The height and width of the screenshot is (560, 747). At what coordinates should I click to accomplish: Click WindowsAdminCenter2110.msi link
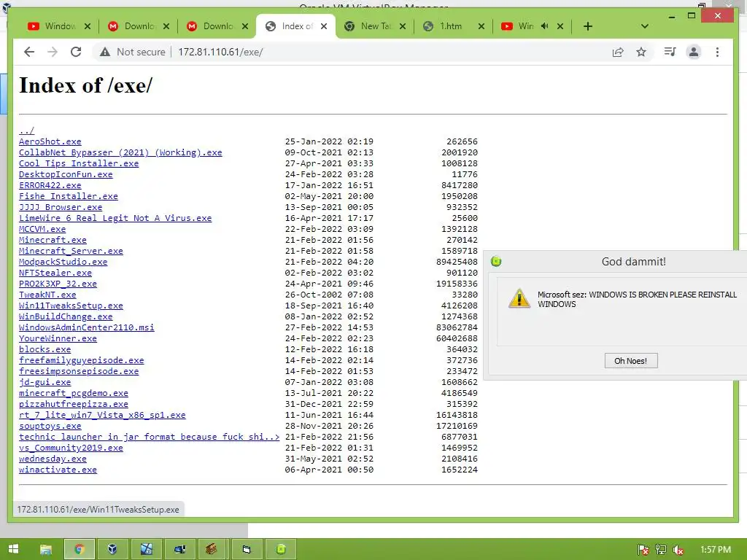87,327
